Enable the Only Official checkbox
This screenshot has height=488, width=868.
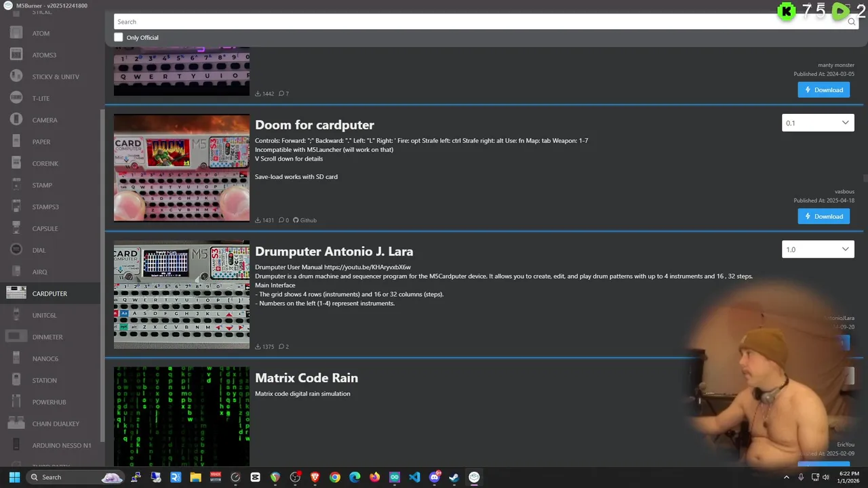(119, 37)
